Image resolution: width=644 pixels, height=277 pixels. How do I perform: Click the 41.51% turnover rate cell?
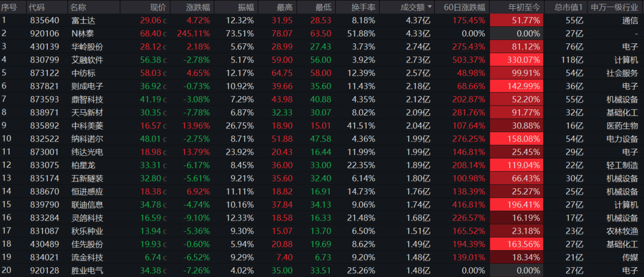[360, 126]
